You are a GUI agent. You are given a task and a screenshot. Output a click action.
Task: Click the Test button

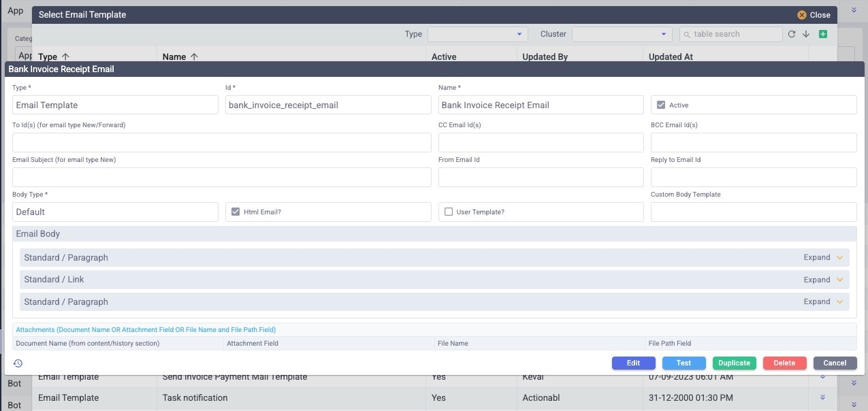click(684, 363)
